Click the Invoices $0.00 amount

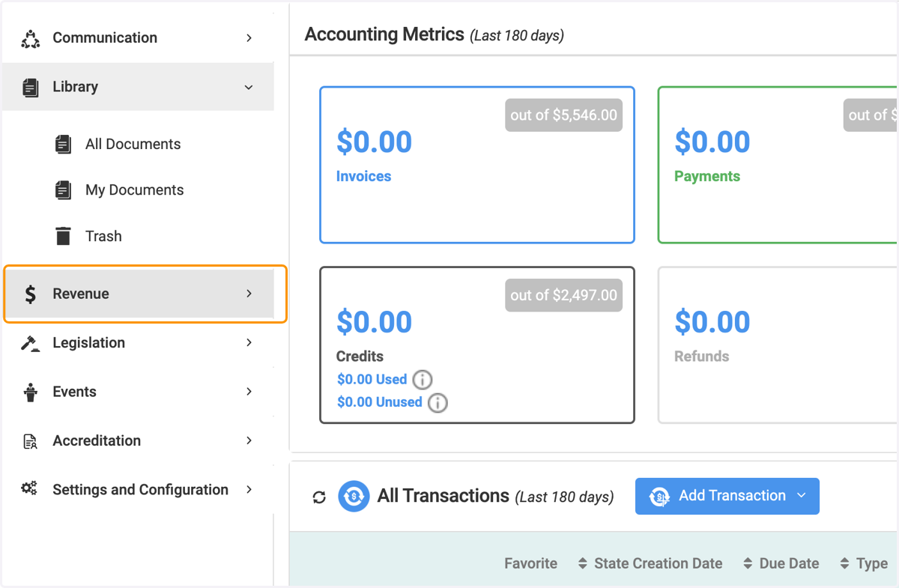coord(374,142)
